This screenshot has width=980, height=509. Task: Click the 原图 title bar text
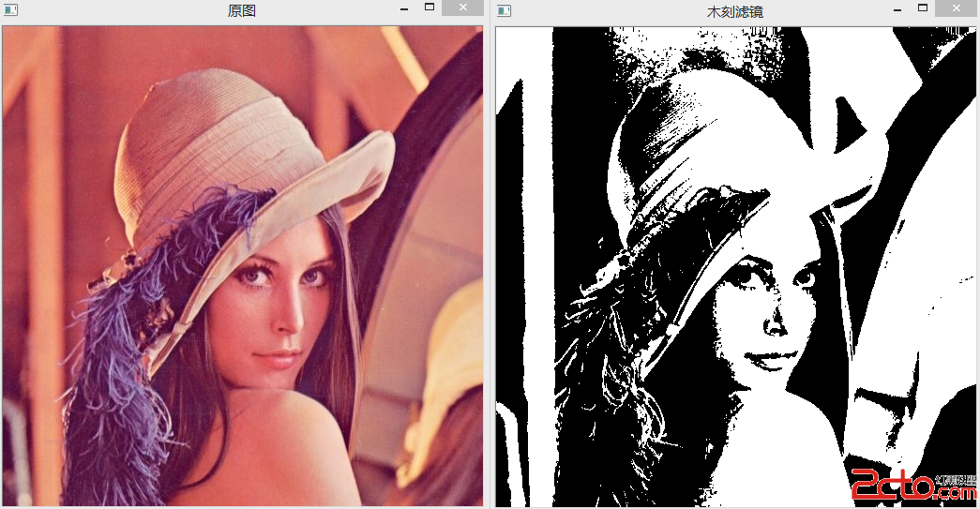click(241, 10)
